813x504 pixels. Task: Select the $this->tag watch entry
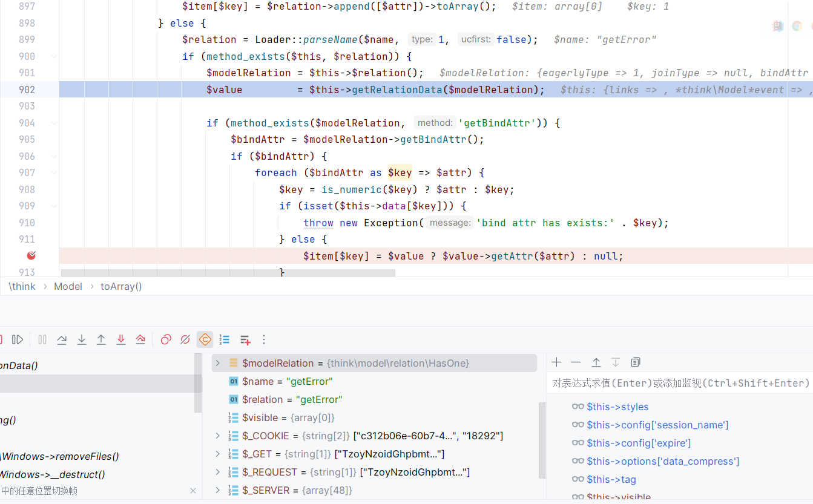click(611, 479)
